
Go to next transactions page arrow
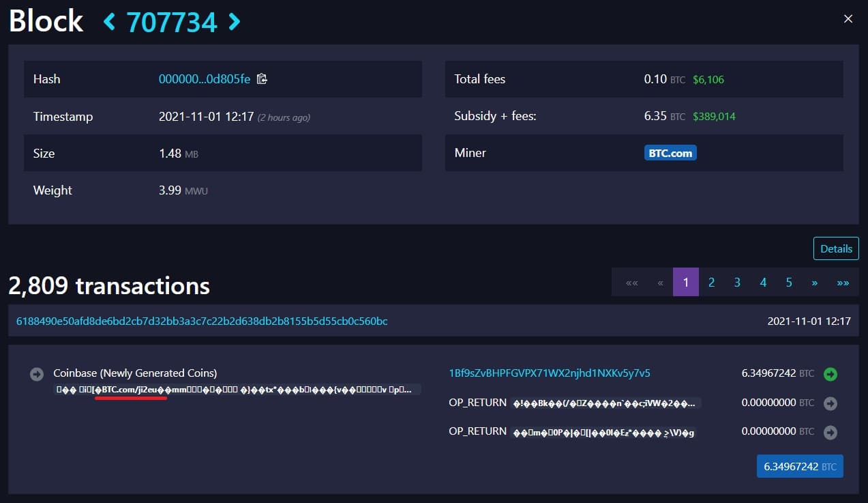[814, 283]
